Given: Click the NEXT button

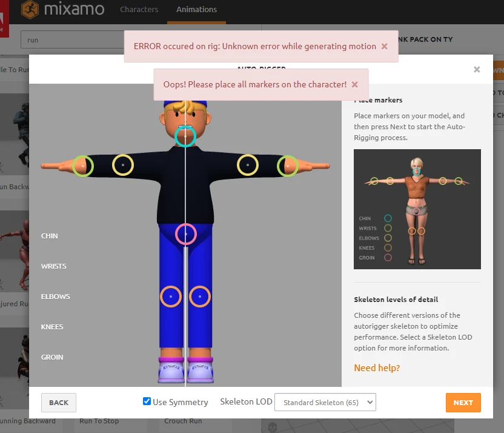Looking at the screenshot, I should point(463,403).
